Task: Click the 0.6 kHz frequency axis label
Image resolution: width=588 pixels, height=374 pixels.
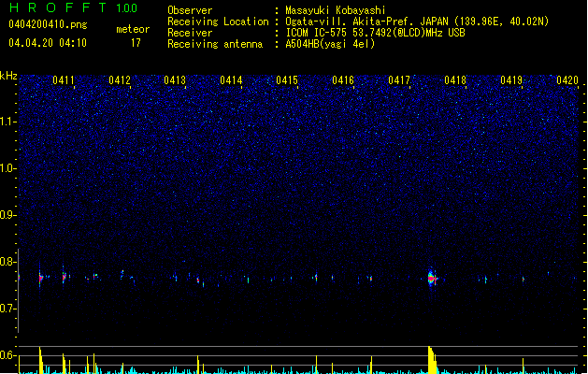Action: pyautogui.click(x=7, y=355)
